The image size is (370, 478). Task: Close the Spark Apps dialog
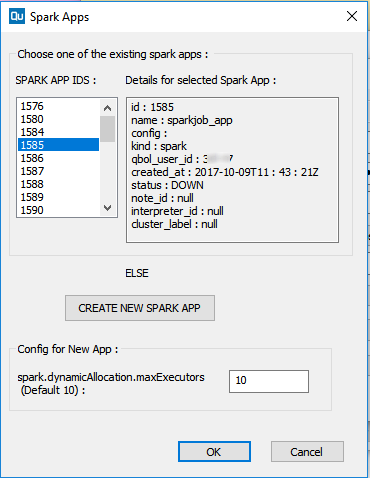pyautogui.click(x=352, y=16)
